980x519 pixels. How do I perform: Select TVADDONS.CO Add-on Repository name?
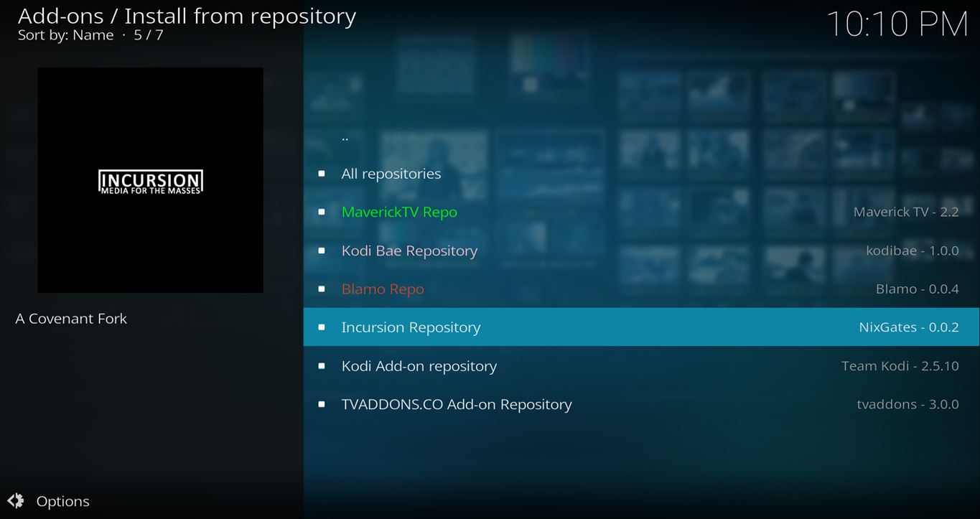(x=457, y=404)
